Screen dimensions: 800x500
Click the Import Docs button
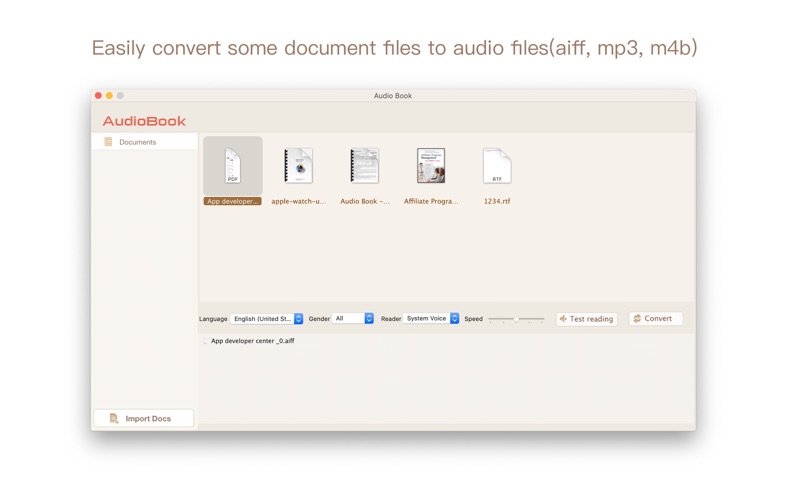tap(144, 418)
